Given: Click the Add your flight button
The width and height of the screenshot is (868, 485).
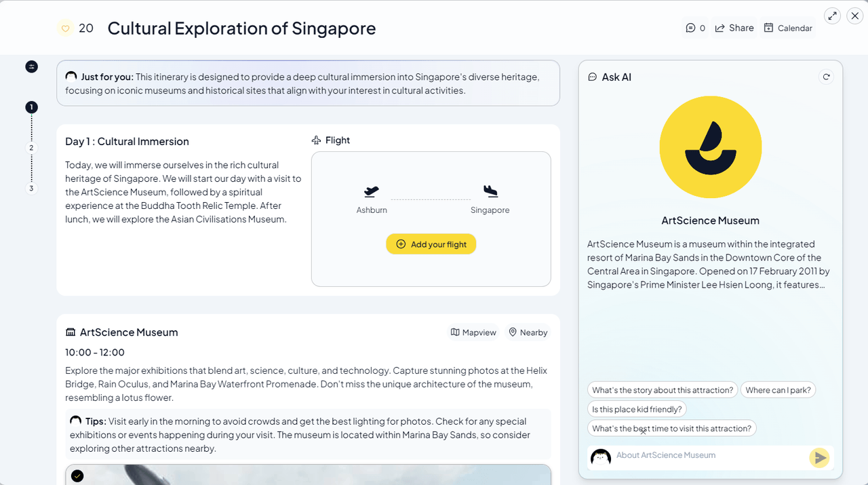Looking at the screenshot, I should click(431, 244).
